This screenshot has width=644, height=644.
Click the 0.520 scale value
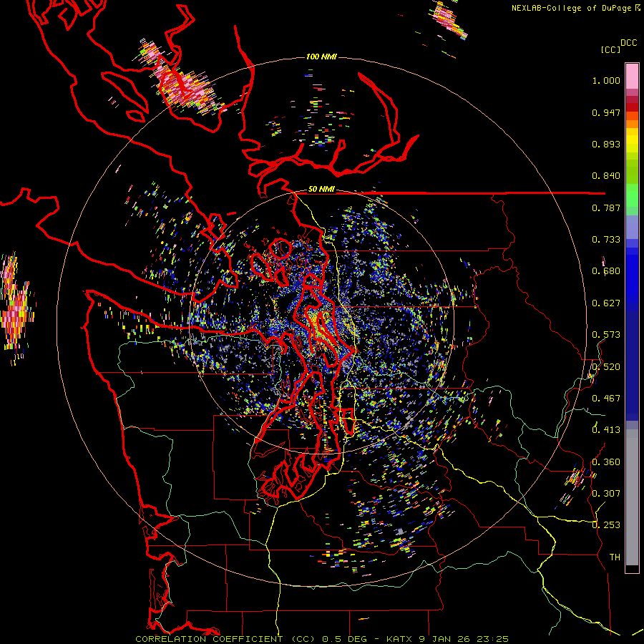pos(606,367)
